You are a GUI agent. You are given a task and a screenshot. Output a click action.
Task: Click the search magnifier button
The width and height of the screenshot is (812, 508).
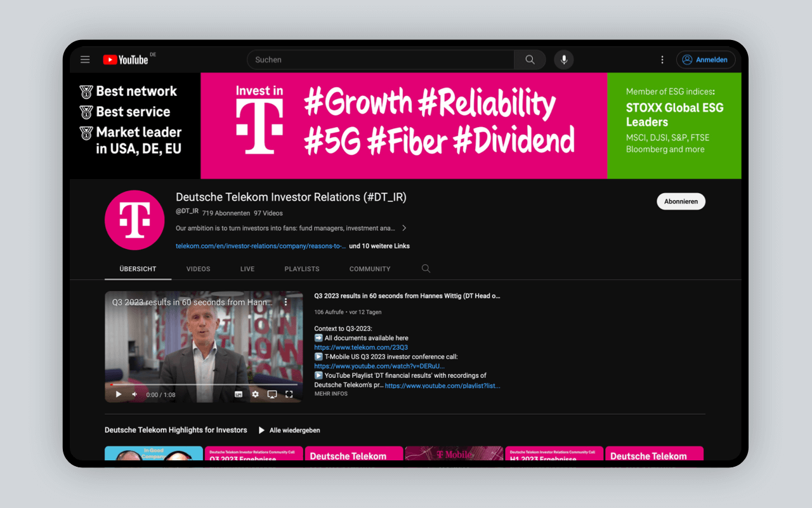(x=530, y=60)
